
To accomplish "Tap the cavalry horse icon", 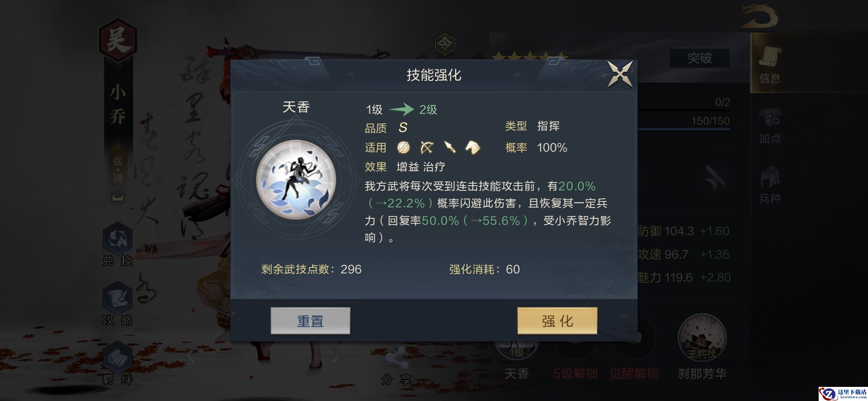I will tap(473, 147).
